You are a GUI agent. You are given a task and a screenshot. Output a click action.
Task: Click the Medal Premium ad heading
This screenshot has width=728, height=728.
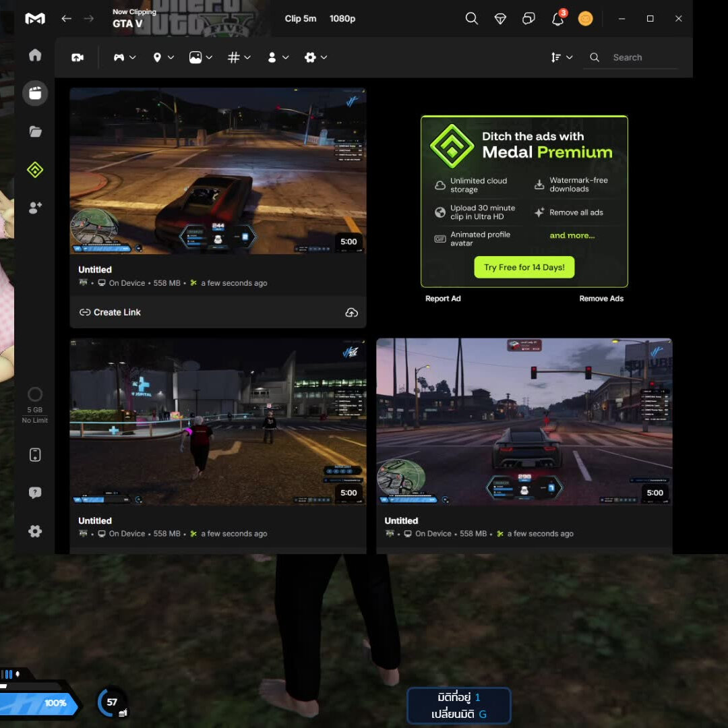547,145
